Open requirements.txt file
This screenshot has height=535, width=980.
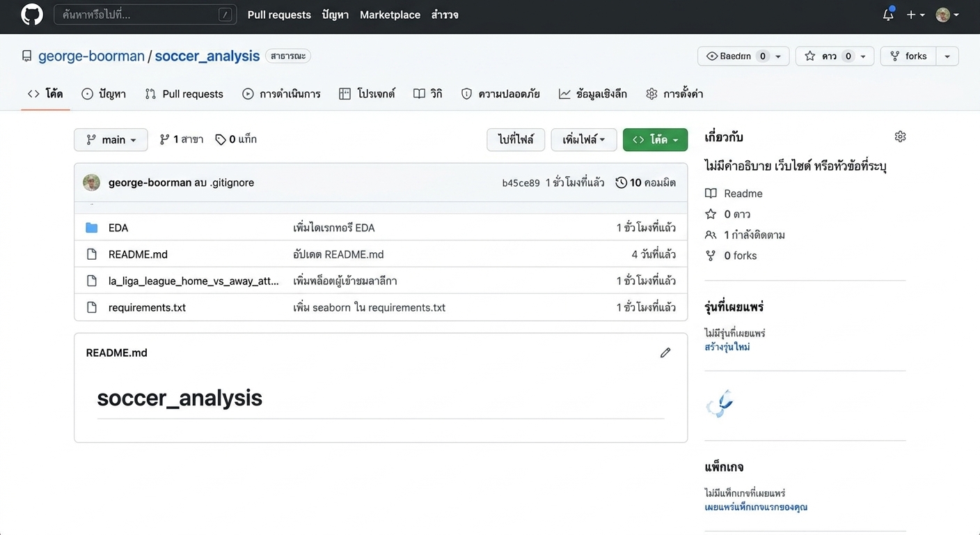(147, 307)
